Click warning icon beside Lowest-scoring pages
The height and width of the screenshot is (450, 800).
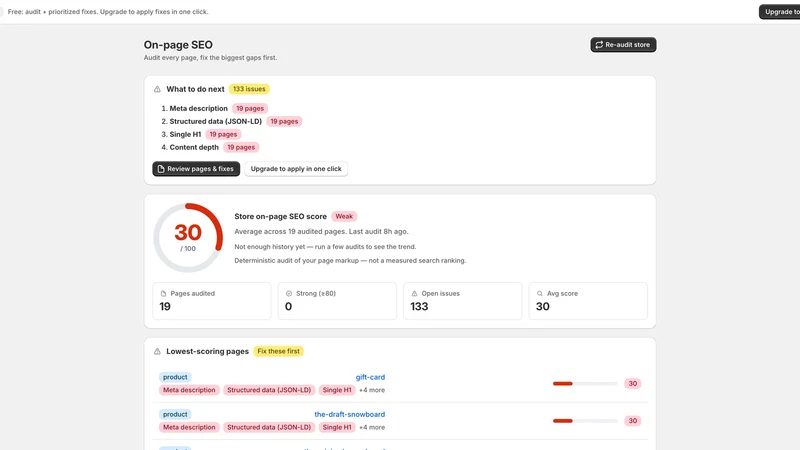[157, 352]
